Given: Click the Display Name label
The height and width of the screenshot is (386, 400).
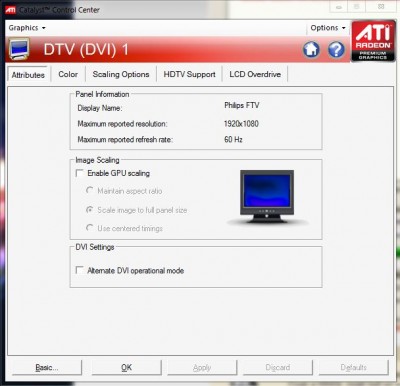Looking at the screenshot, I should [100, 108].
